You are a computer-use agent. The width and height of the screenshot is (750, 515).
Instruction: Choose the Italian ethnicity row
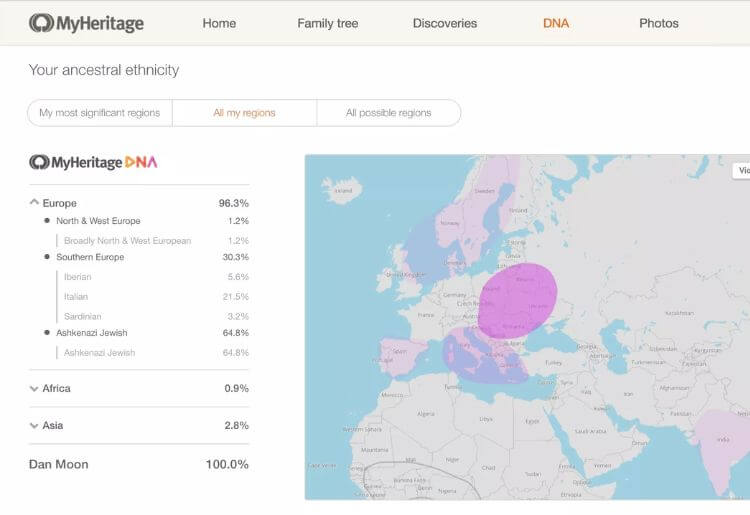(x=76, y=297)
